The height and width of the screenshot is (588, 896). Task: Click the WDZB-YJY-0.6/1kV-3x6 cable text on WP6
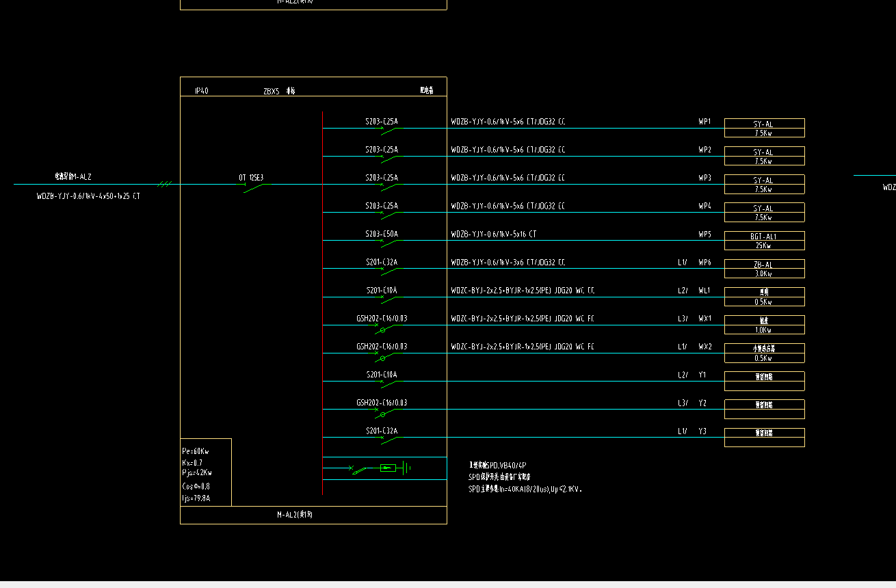coord(508,262)
